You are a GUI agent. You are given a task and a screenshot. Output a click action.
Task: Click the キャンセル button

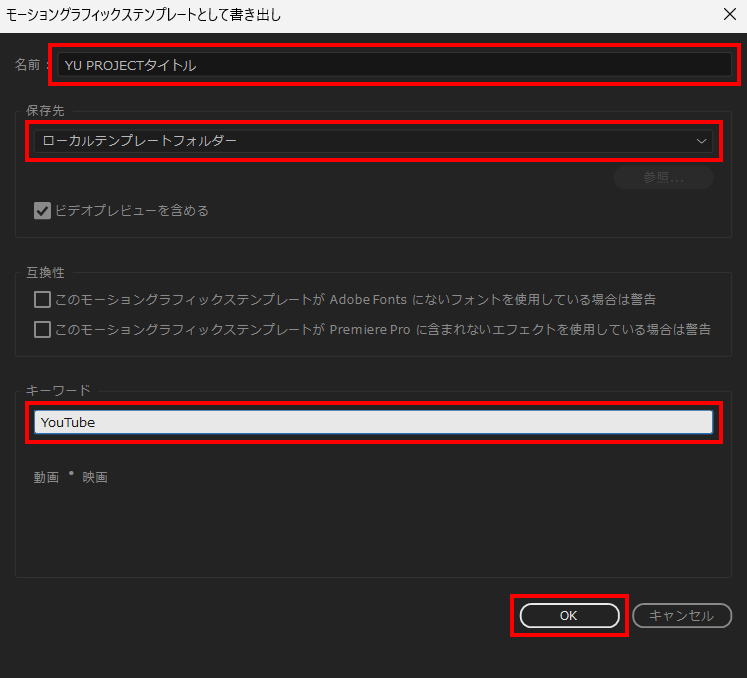pos(682,616)
